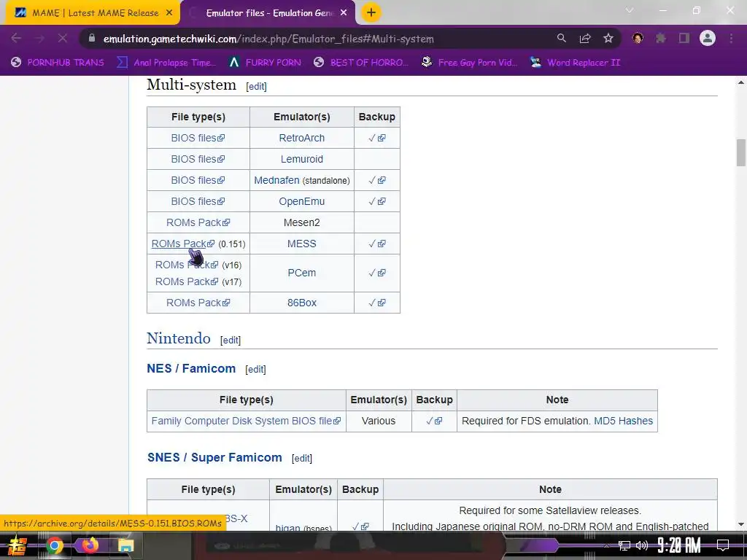Open Mednafen row backup link icon
This screenshot has height=560, width=747.
click(382, 181)
